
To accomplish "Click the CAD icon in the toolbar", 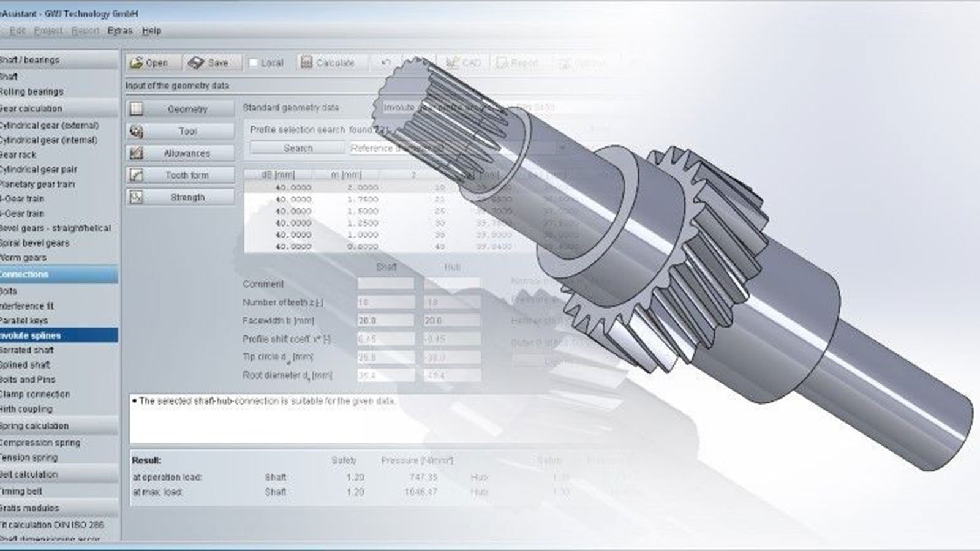I will [453, 62].
